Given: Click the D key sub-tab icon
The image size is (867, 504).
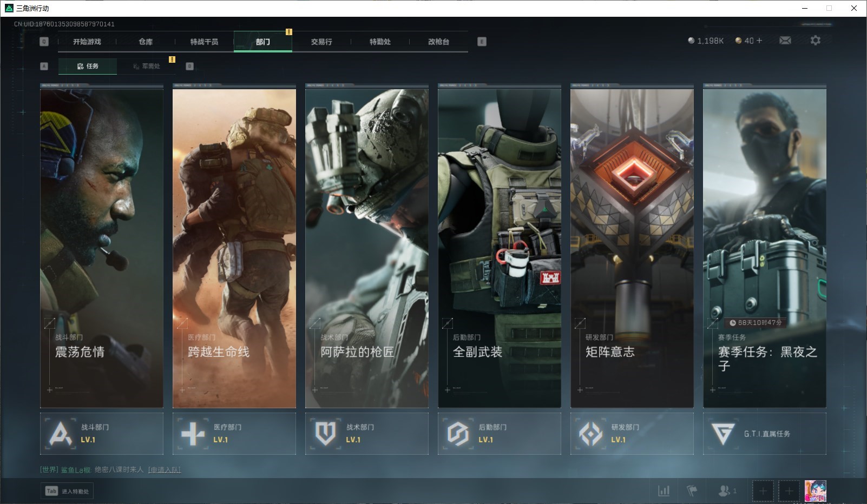Looking at the screenshot, I should (x=189, y=66).
